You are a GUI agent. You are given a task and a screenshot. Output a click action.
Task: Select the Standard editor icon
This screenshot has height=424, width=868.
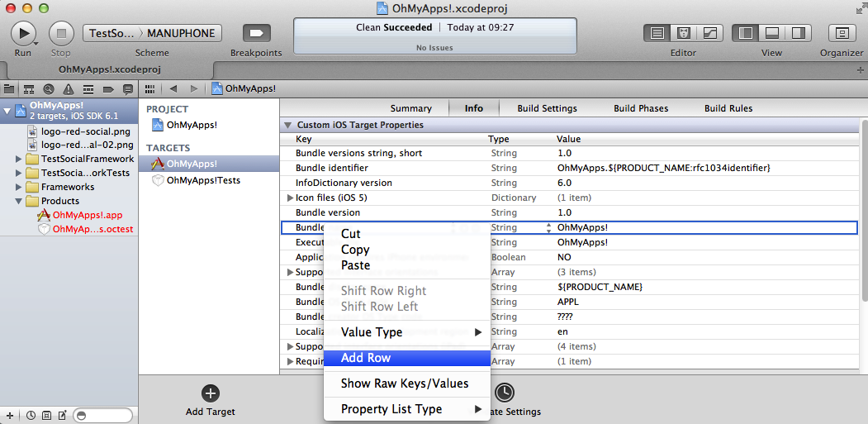point(657,33)
